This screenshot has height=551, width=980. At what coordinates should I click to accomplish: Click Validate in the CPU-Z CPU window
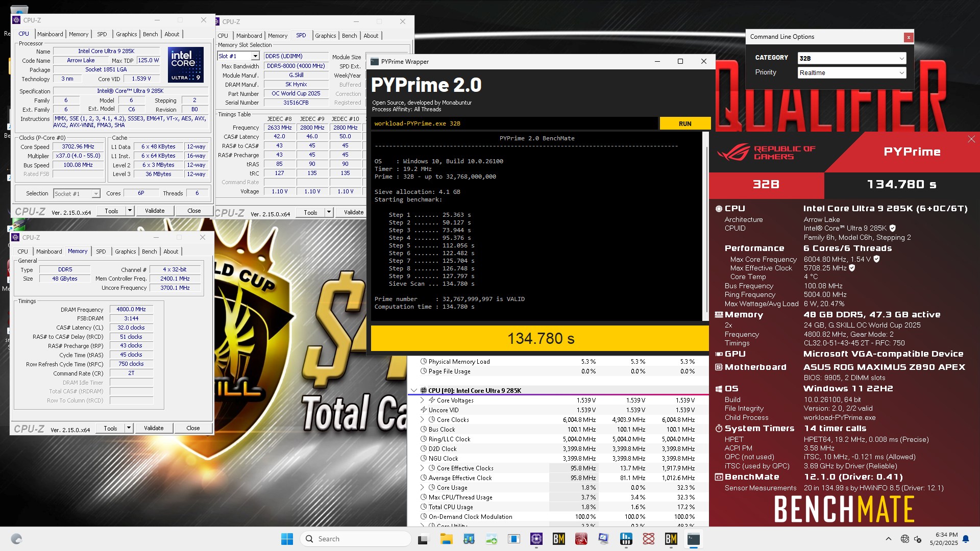point(155,211)
